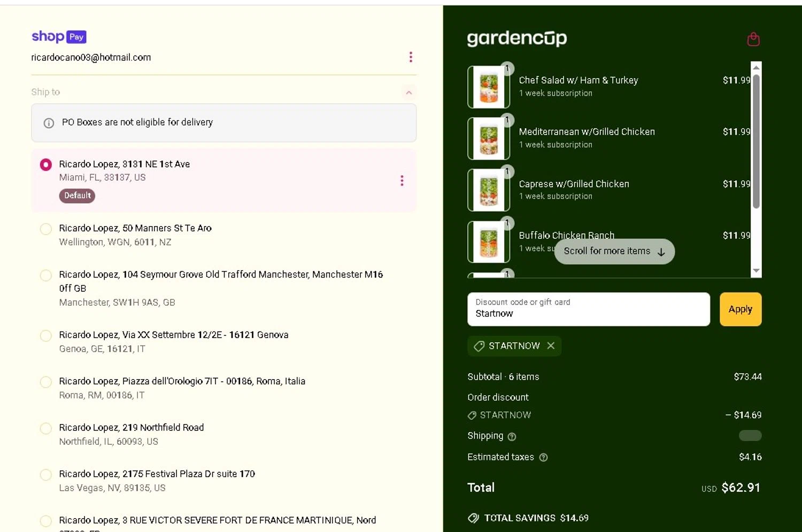Collapse the Ship to section

(408, 92)
